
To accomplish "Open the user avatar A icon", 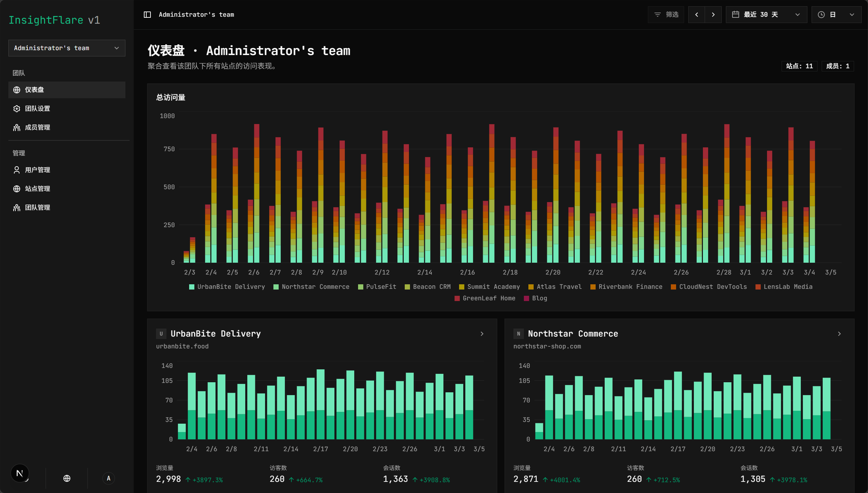I will click(x=109, y=478).
